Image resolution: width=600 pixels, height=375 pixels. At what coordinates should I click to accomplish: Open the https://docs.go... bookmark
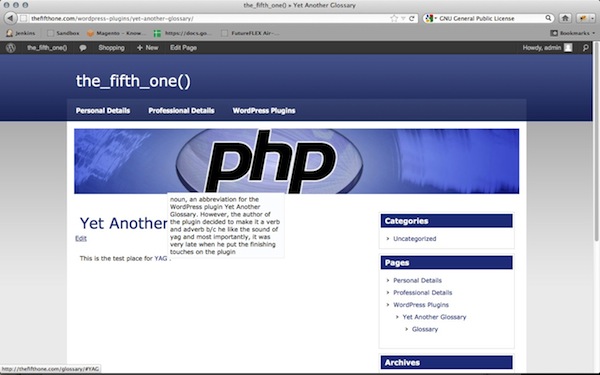pos(182,33)
